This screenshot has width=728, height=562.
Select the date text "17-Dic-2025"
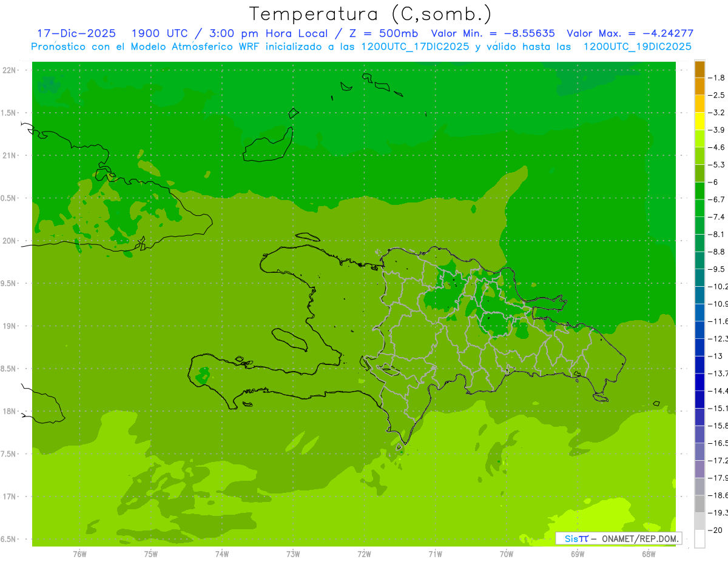pyautogui.click(x=76, y=33)
